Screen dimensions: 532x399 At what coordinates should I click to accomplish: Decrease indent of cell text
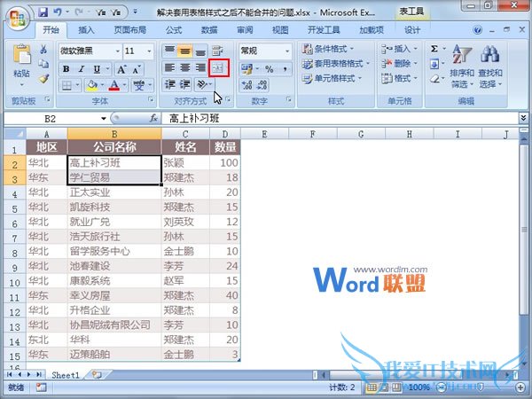[169, 84]
